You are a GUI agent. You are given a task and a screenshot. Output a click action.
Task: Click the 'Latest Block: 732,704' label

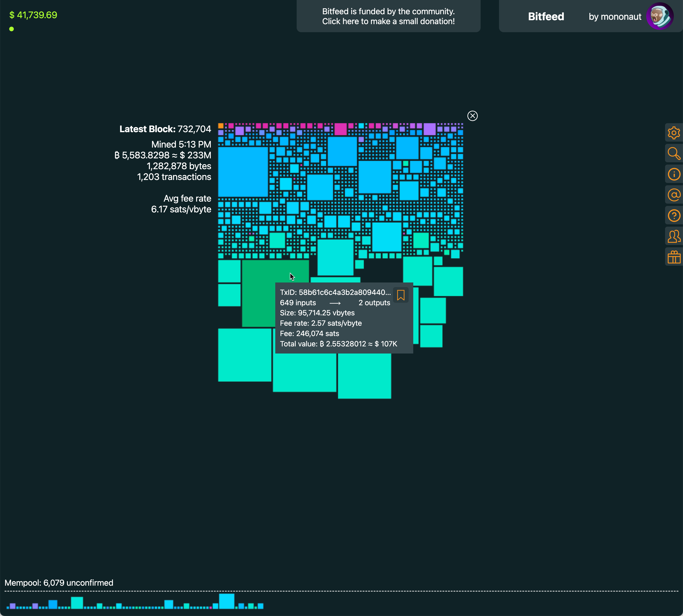point(165,129)
